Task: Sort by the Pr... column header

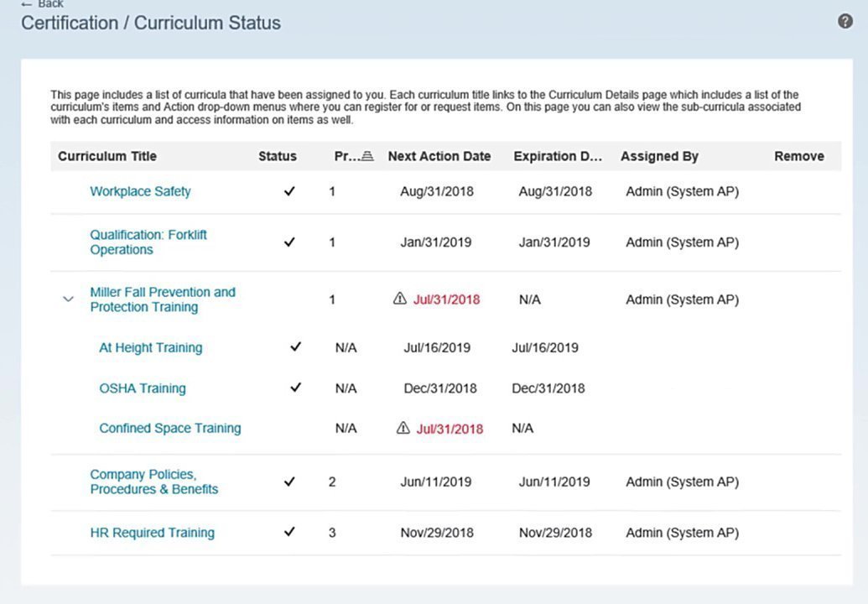Action: (x=354, y=156)
